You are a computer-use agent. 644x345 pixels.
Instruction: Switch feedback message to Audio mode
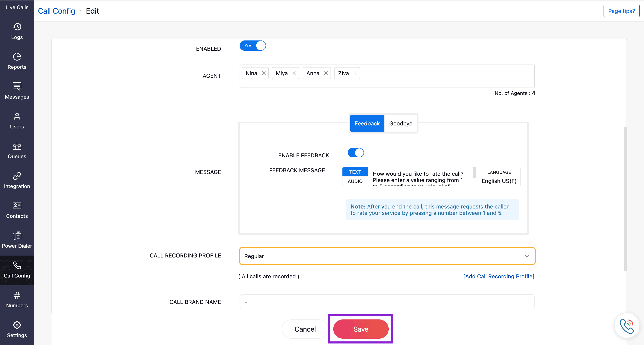(x=355, y=181)
